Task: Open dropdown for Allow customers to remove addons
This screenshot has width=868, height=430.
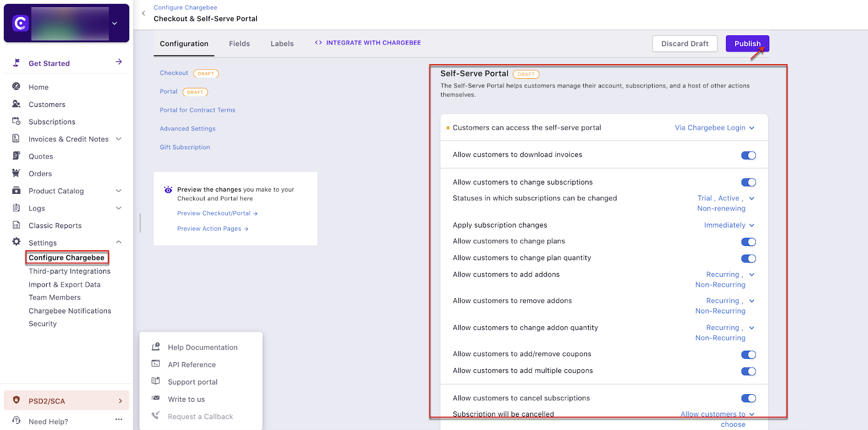Action: click(x=725, y=306)
